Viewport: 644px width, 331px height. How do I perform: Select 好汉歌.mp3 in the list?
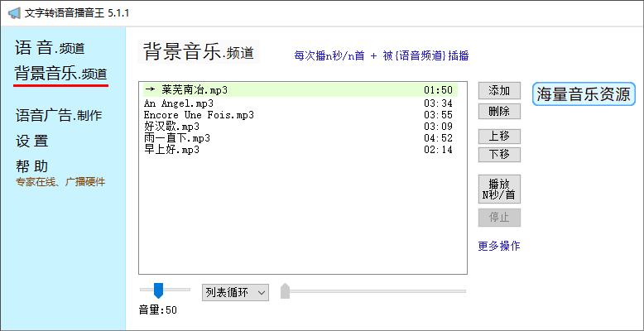point(300,126)
